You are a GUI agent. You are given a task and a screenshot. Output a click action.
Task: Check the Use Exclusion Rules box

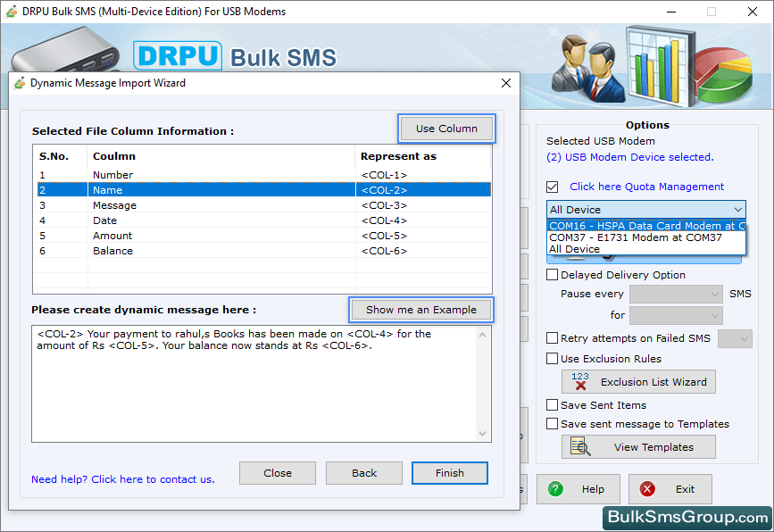tap(552, 358)
